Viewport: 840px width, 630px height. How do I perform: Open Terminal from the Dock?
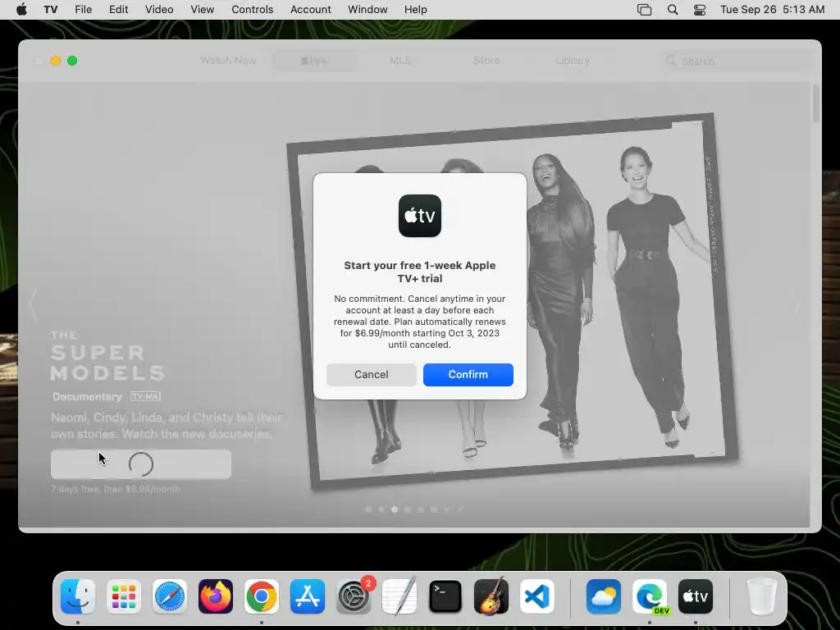[x=445, y=596]
